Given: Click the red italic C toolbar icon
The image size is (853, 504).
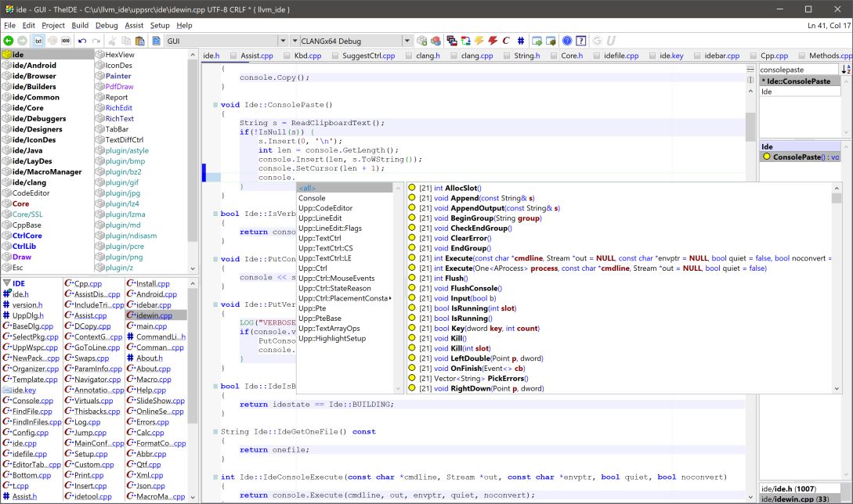Looking at the screenshot, I should coord(506,41).
